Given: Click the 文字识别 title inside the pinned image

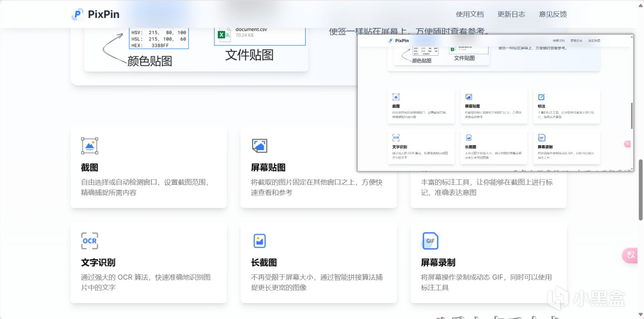Looking at the screenshot, I should pyautogui.click(x=399, y=147).
